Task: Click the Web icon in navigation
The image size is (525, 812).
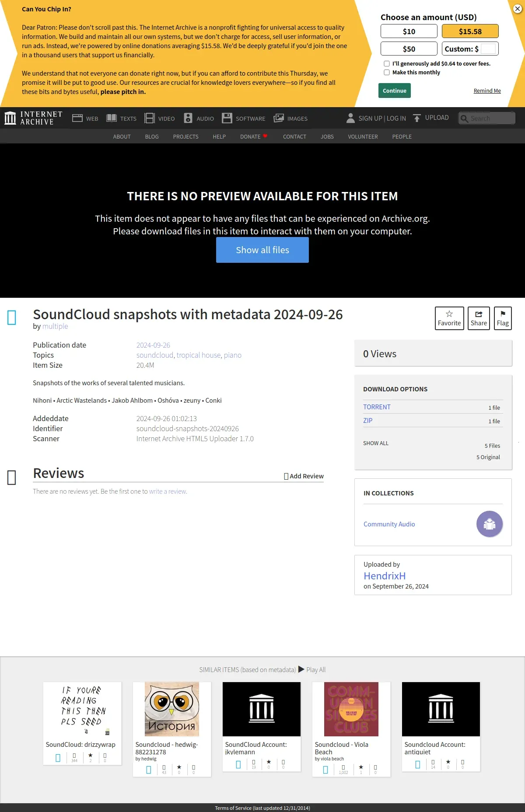Action: coord(77,118)
